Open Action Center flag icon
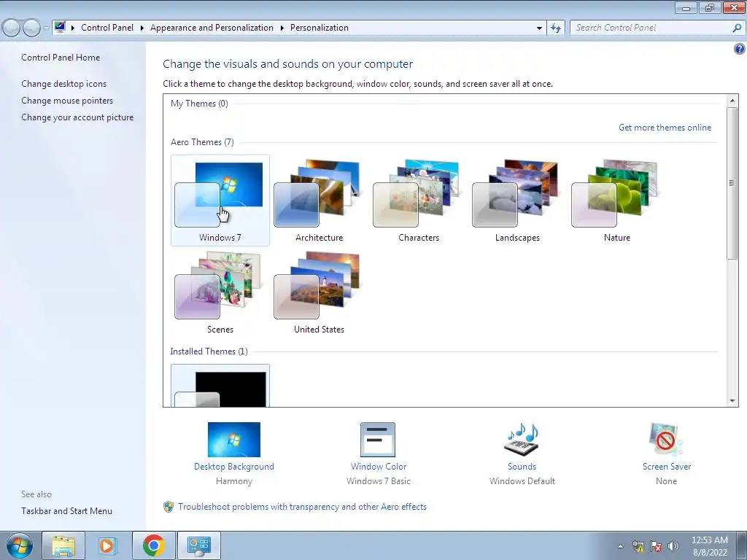 [656, 546]
